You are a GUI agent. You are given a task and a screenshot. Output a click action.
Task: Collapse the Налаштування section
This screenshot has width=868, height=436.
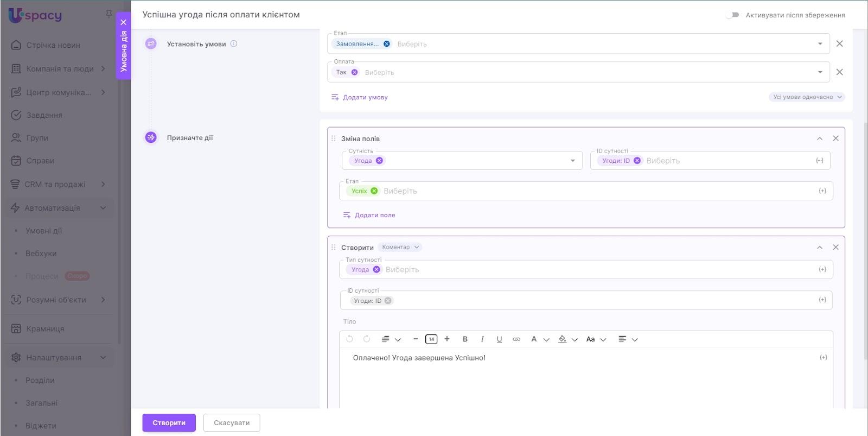(103, 358)
